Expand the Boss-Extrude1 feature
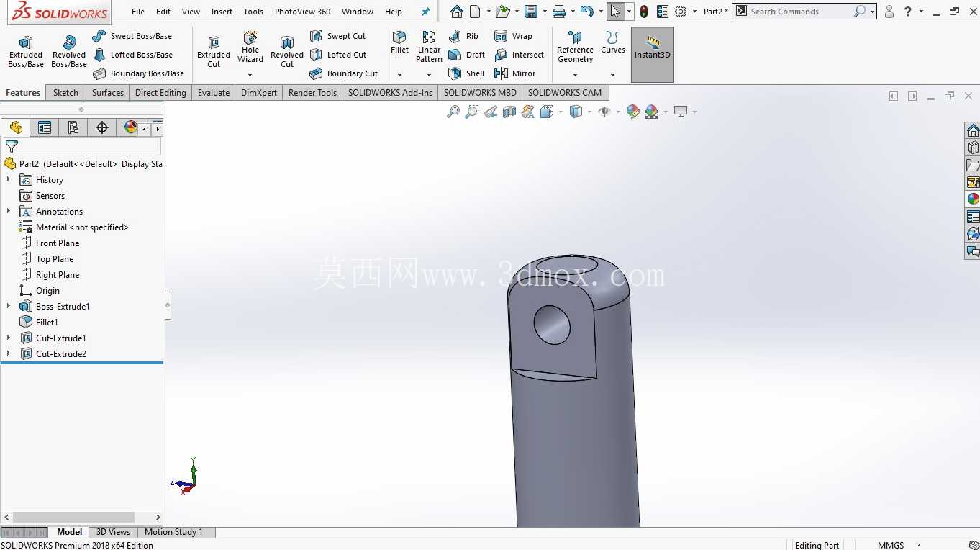 (x=9, y=307)
